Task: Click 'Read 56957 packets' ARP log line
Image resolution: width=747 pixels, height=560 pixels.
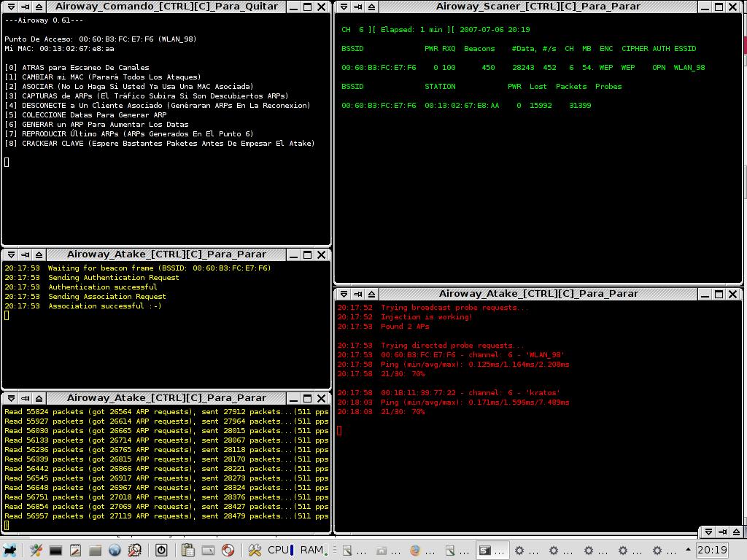Action: coord(166,516)
